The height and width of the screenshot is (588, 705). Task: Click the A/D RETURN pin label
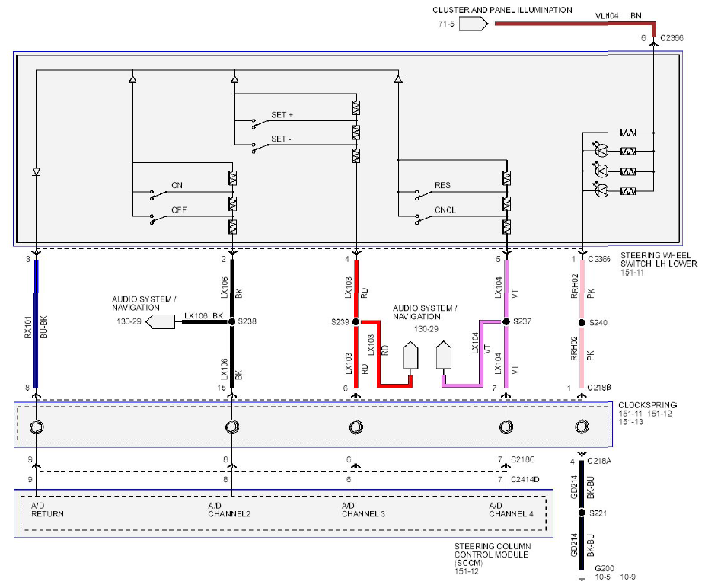(47, 510)
